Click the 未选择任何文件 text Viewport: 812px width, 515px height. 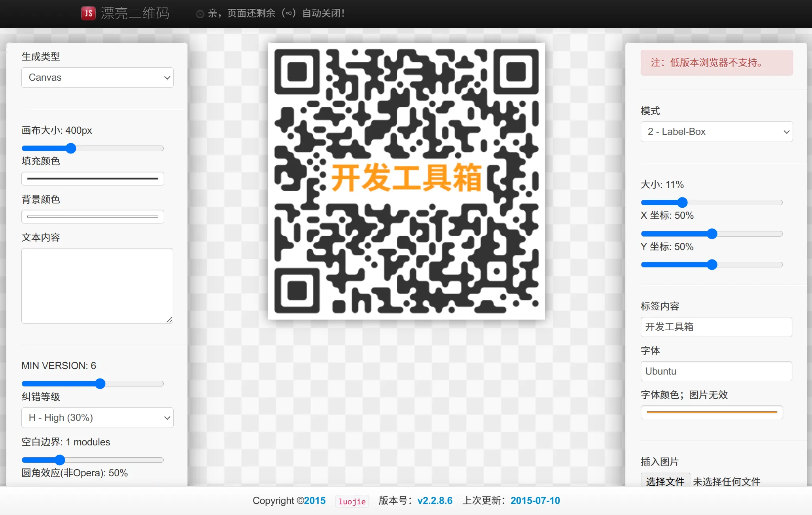(727, 481)
